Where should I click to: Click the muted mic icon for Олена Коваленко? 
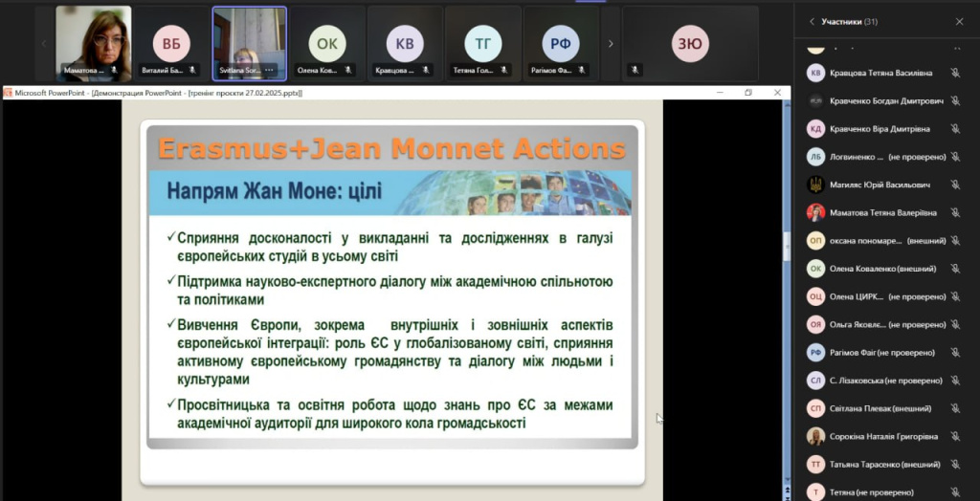coord(955,269)
